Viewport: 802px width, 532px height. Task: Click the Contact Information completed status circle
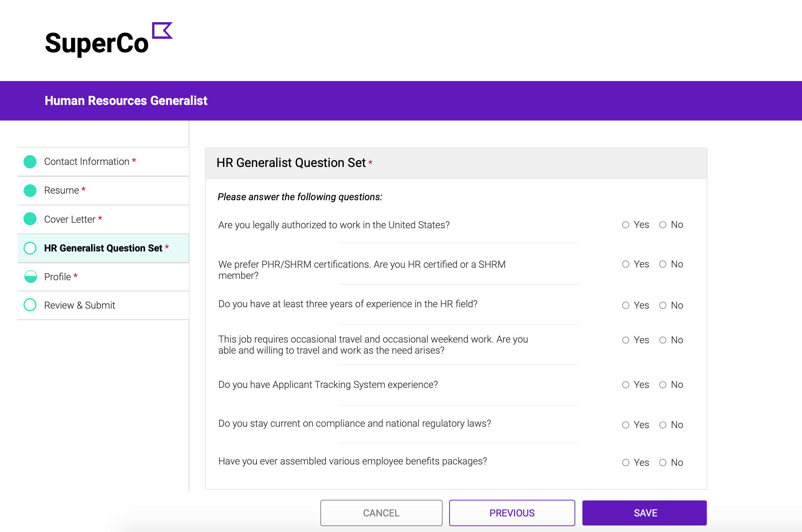tap(30, 162)
